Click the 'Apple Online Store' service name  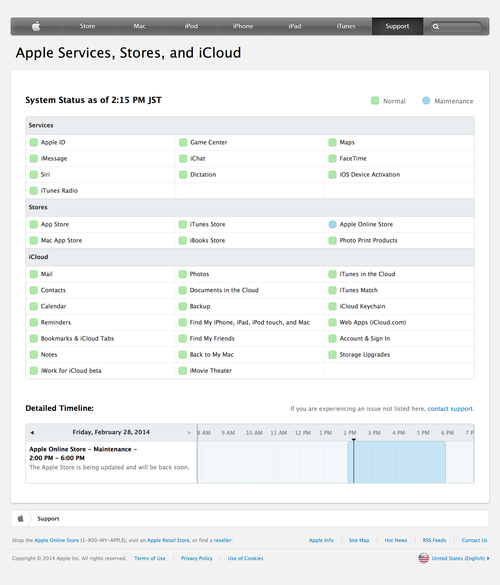[366, 224]
